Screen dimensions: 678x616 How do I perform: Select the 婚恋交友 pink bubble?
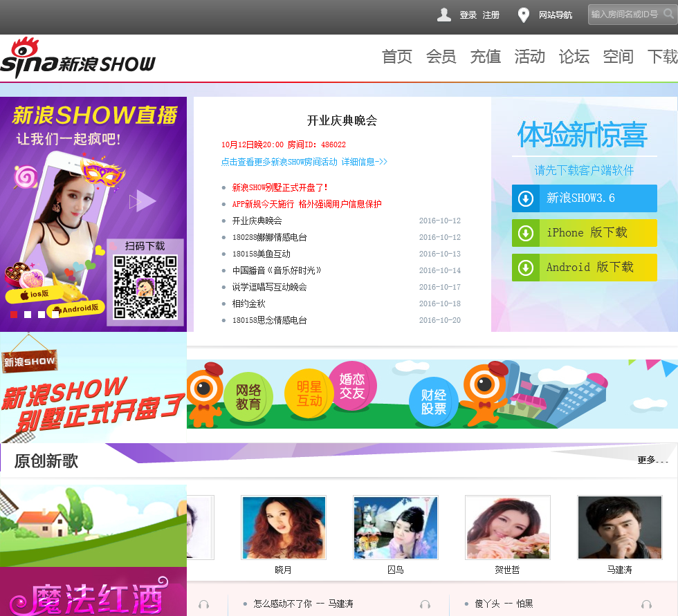(x=352, y=386)
